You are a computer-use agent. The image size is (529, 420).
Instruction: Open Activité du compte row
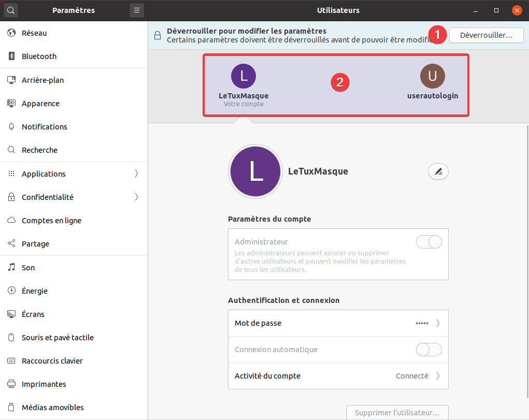[x=338, y=376]
